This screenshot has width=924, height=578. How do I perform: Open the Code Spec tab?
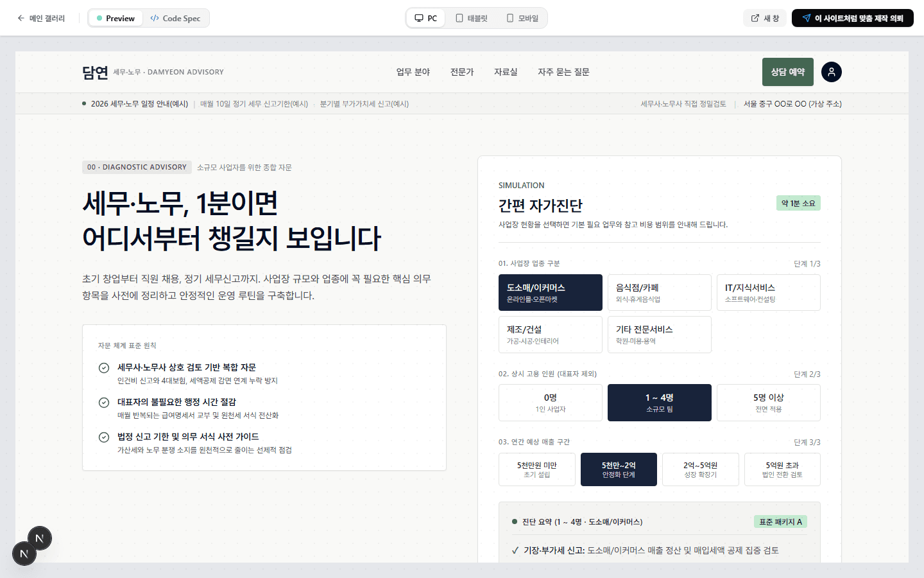(175, 18)
